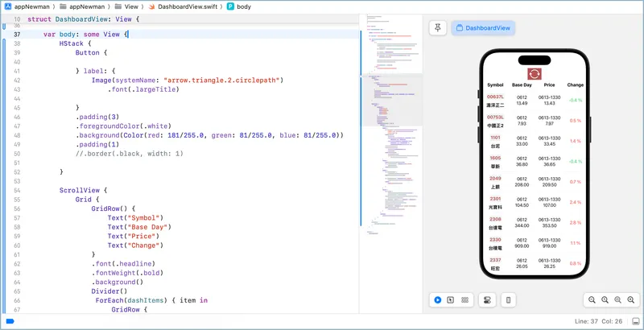
Task: Click the blue breakpoint tag icon in status bar
Action: [10, 321]
